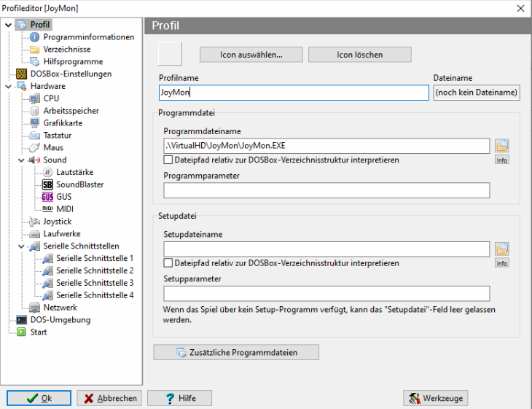
Task: Click the folder icon beside Programmdateiname field
Action: click(501, 145)
